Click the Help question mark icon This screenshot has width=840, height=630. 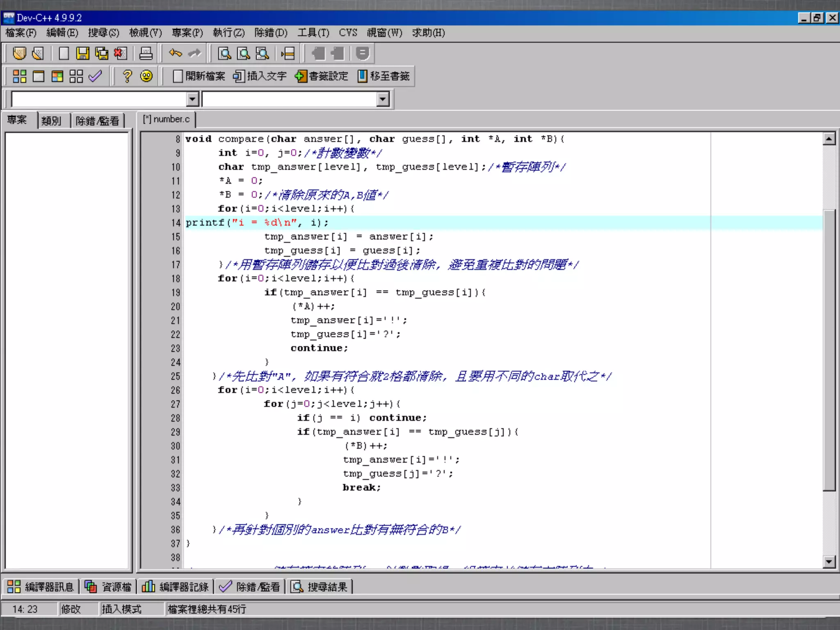pyautogui.click(x=127, y=76)
